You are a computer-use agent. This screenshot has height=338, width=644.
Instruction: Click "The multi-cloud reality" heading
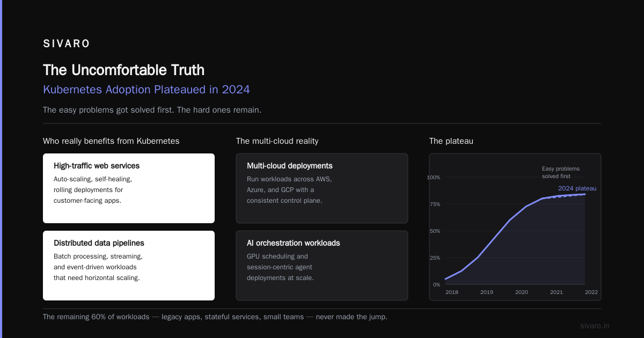pos(277,141)
